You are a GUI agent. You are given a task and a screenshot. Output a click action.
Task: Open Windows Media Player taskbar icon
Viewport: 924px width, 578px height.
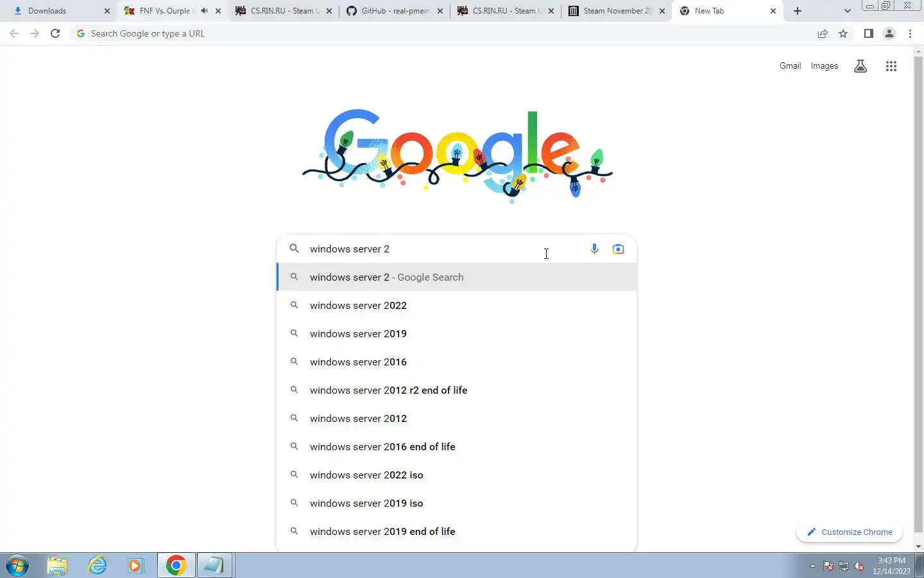[x=135, y=566]
